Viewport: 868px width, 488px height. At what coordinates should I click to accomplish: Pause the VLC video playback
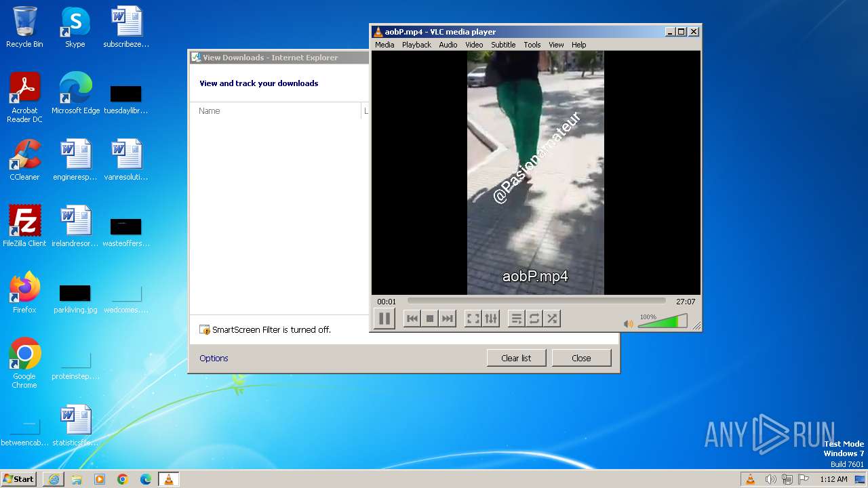[x=384, y=319]
